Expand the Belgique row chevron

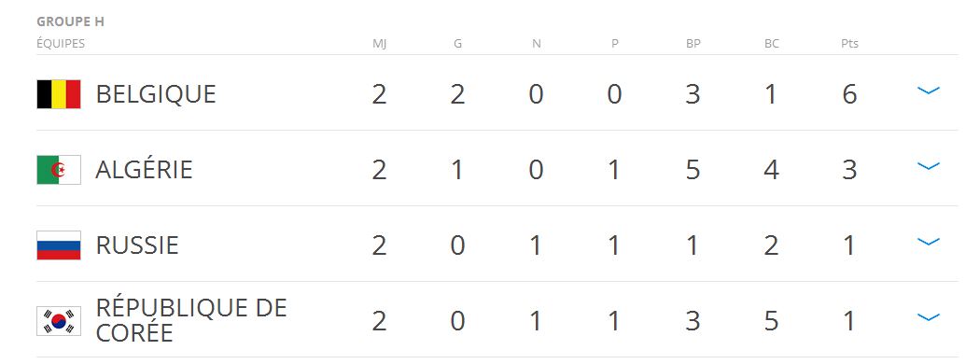928,91
